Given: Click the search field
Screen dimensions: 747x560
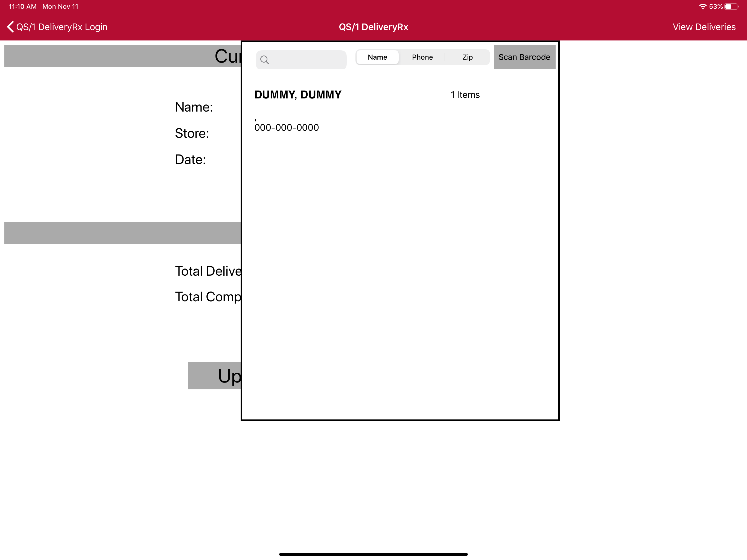Looking at the screenshot, I should [x=301, y=60].
